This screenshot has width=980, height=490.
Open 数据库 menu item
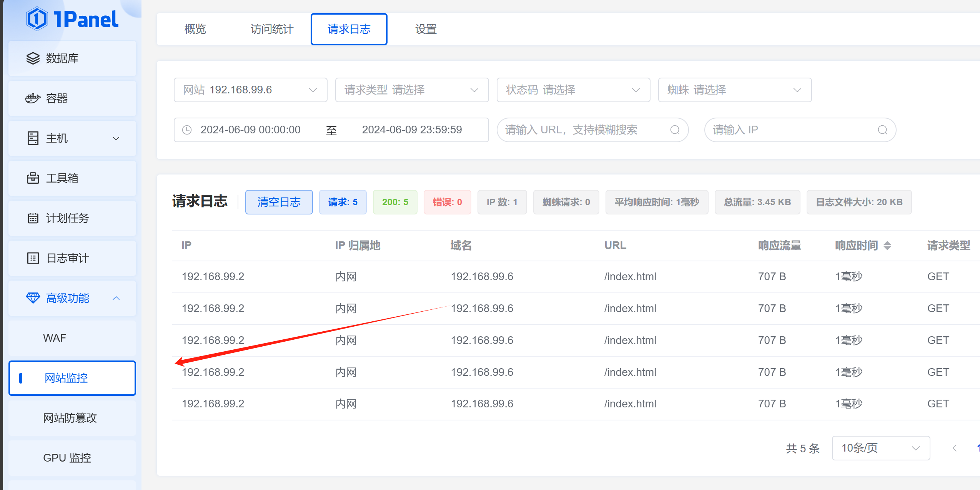coord(72,58)
